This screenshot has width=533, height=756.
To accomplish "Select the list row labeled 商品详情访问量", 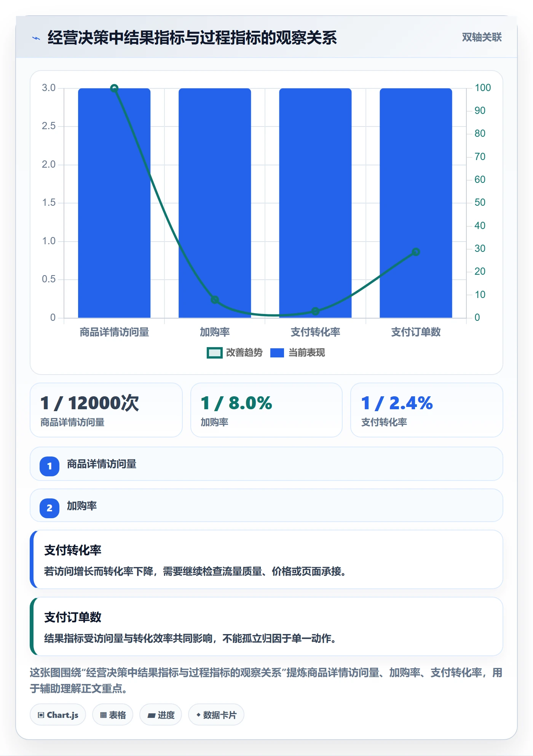I will coord(266,464).
